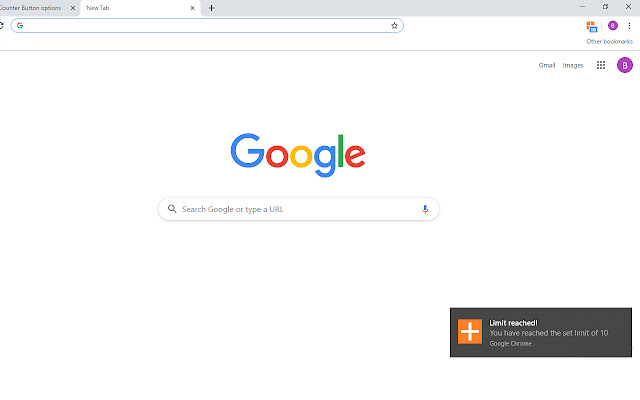Expand the Other bookmarks folder
This screenshot has height=400, width=640.
point(609,41)
